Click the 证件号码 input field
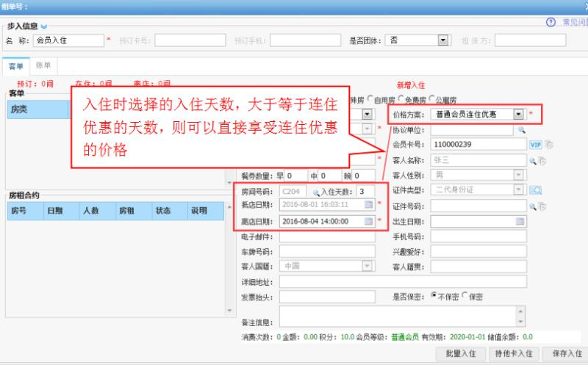 (478, 206)
